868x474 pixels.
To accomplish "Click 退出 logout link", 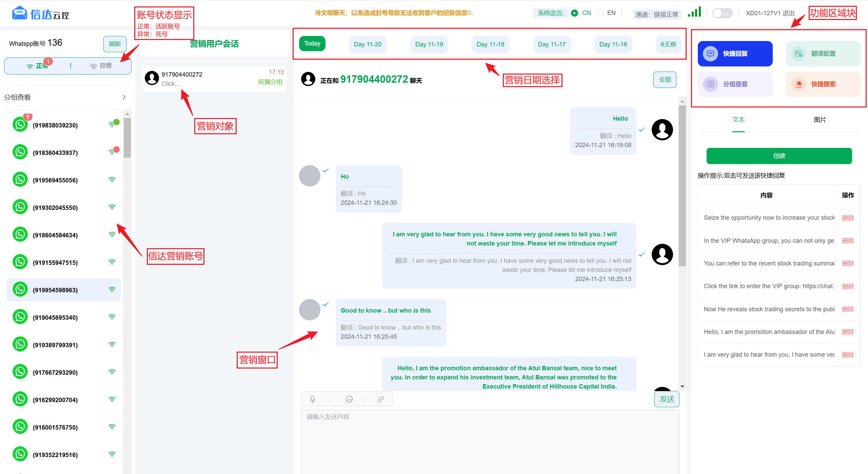I will 789,13.
